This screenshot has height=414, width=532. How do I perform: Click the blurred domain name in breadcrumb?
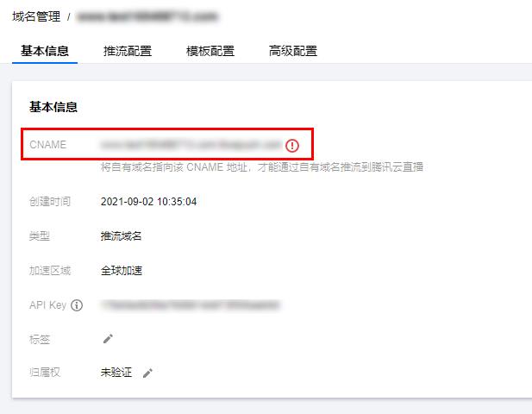click(147, 16)
